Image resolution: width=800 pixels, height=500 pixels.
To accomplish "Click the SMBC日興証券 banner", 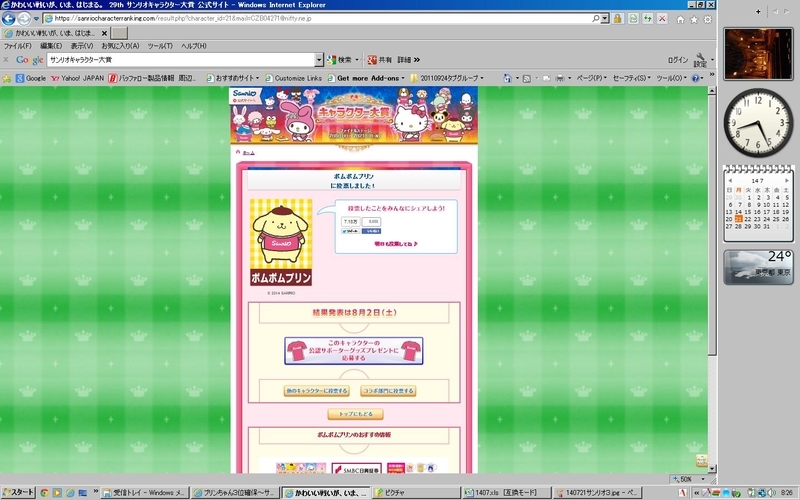I will (x=357, y=468).
